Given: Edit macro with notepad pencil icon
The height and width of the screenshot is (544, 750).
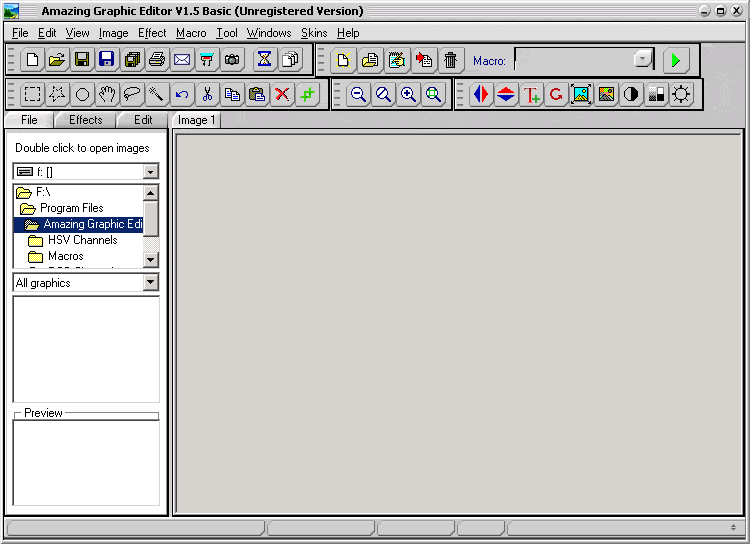Looking at the screenshot, I should coord(397,60).
